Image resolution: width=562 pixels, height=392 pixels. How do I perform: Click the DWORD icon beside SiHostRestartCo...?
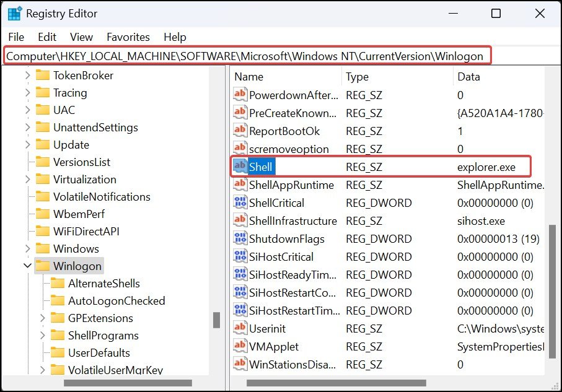coord(240,292)
